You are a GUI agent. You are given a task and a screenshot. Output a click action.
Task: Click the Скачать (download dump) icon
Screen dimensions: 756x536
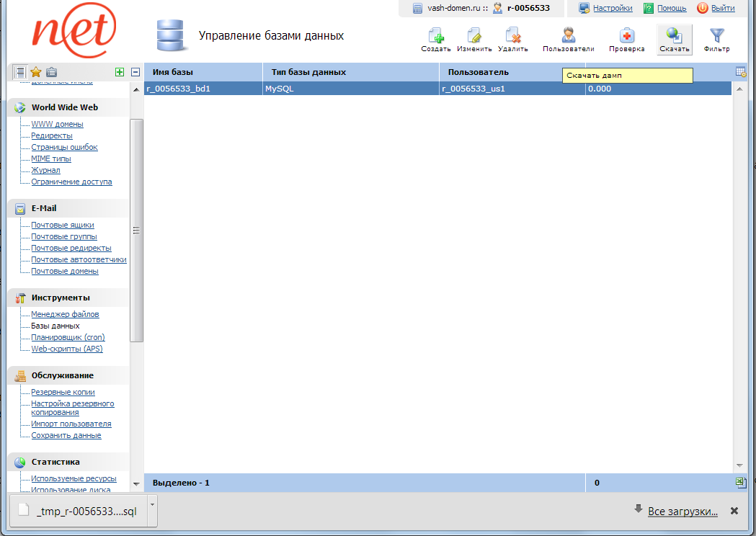point(674,36)
